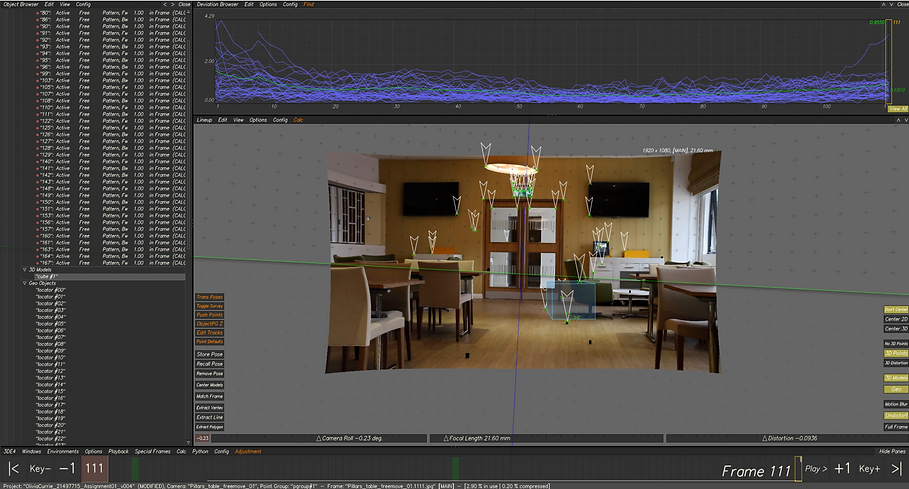Open the Special Frames menu
This screenshot has height=489, width=909.
point(152,451)
